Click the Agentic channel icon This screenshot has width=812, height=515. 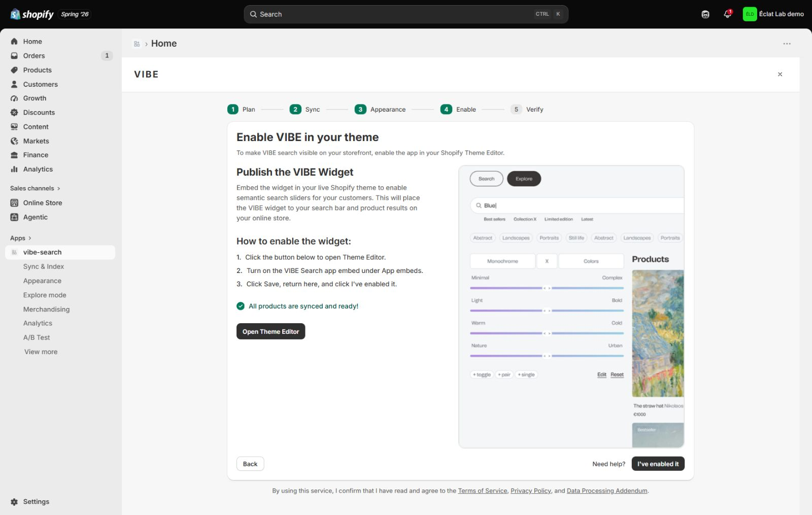click(14, 217)
